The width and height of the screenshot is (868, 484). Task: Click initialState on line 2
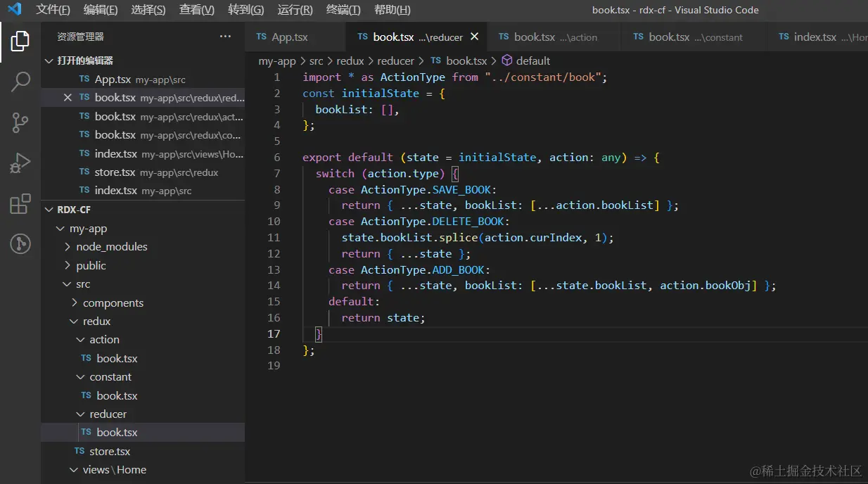click(x=381, y=94)
